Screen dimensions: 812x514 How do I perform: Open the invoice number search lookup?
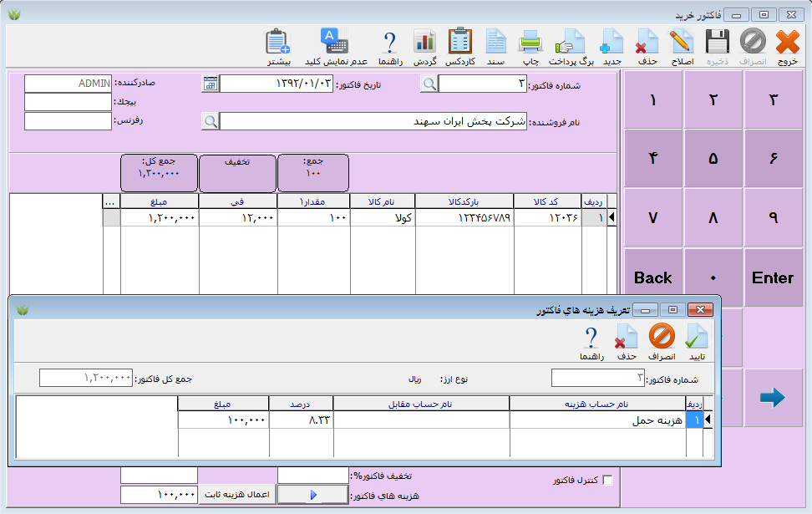click(429, 84)
